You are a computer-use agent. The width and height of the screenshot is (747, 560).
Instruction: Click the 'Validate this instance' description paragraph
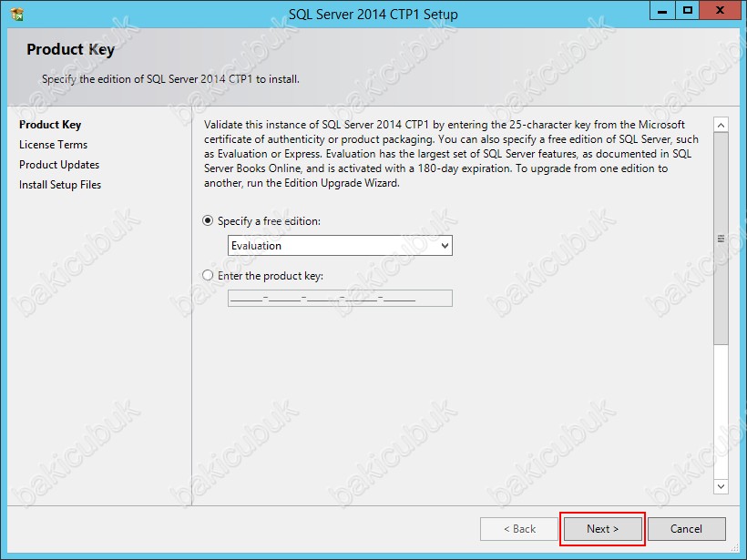pyautogui.click(x=451, y=154)
